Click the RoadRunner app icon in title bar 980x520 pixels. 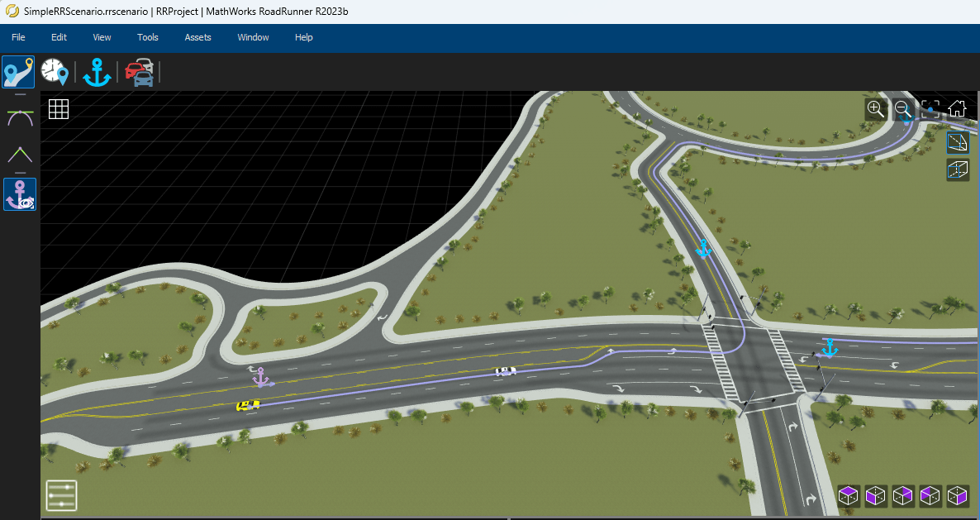[12, 12]
